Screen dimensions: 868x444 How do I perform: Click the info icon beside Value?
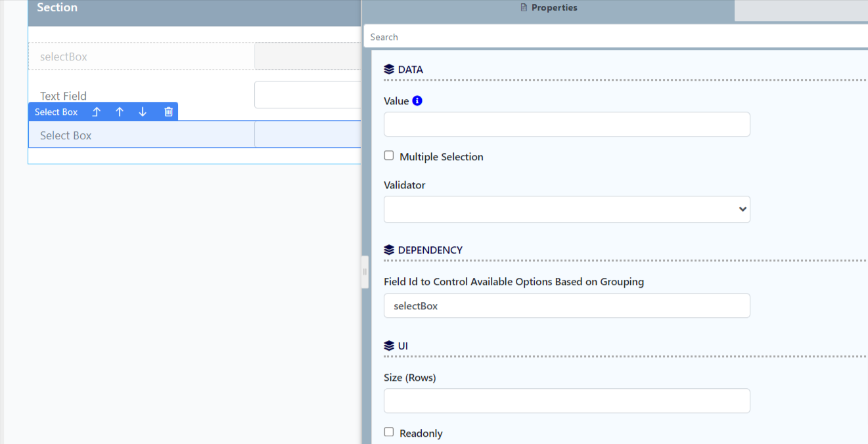click(x=417, y=101)
